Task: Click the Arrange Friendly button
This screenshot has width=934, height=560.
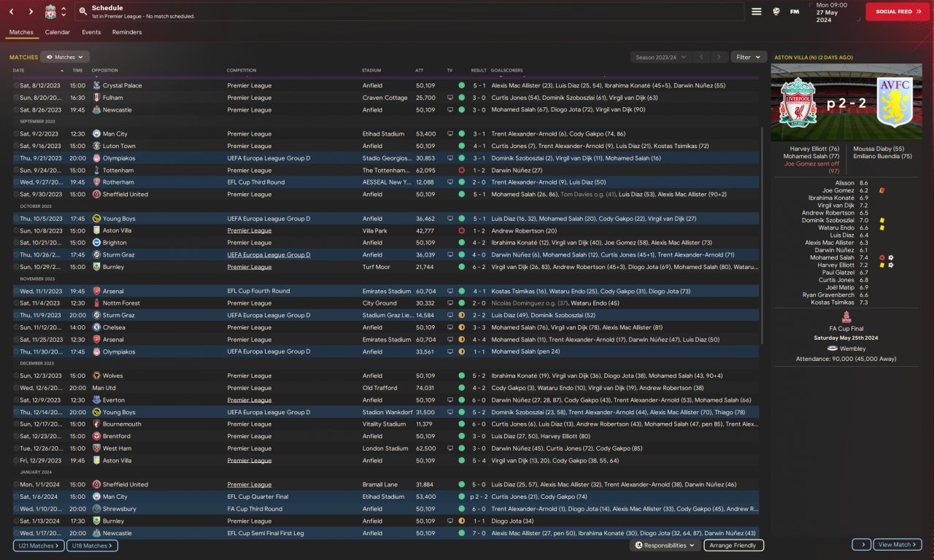Action: [734, 545]
